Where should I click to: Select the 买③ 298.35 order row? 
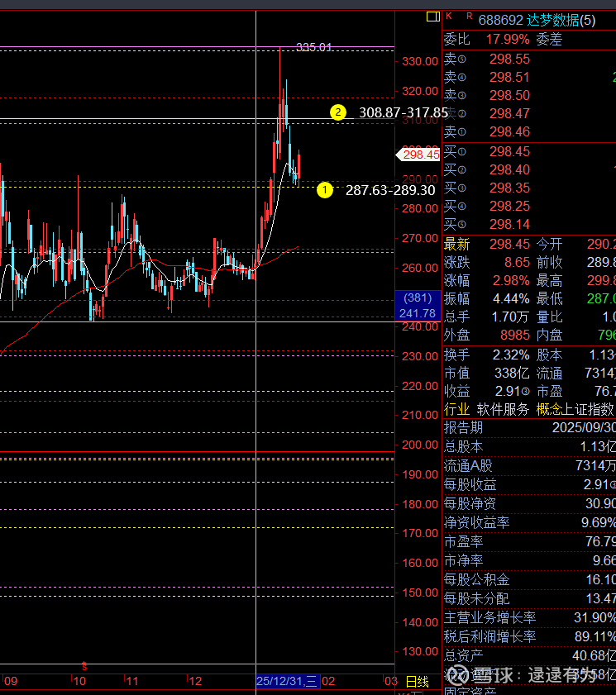pyautogui.click(x=529, y=188)
